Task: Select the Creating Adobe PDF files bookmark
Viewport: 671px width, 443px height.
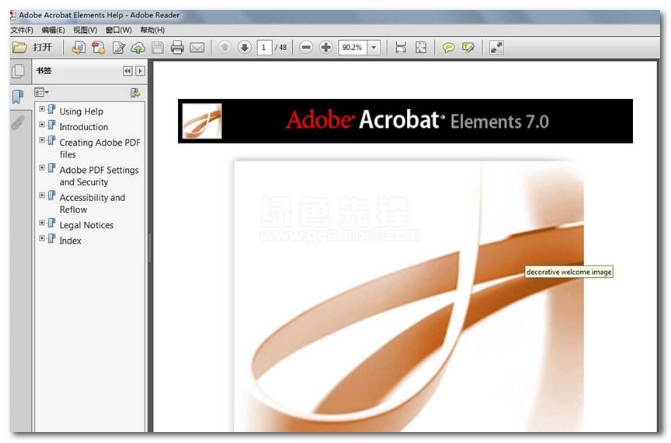Action: (100, 148)
